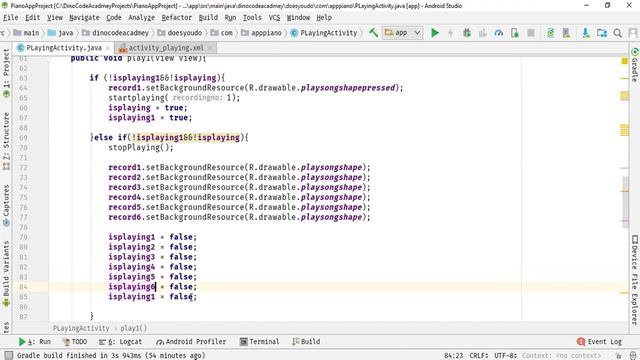Click the dinocodeacadmey breadcrumb folder
640x360 pixels.
point(115,33)
